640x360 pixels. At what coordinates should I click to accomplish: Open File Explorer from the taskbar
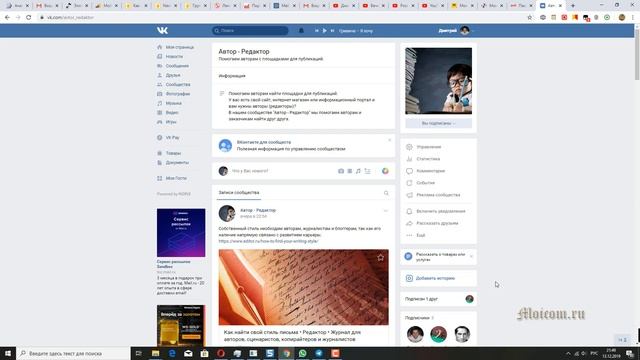[x=156, y=353]
